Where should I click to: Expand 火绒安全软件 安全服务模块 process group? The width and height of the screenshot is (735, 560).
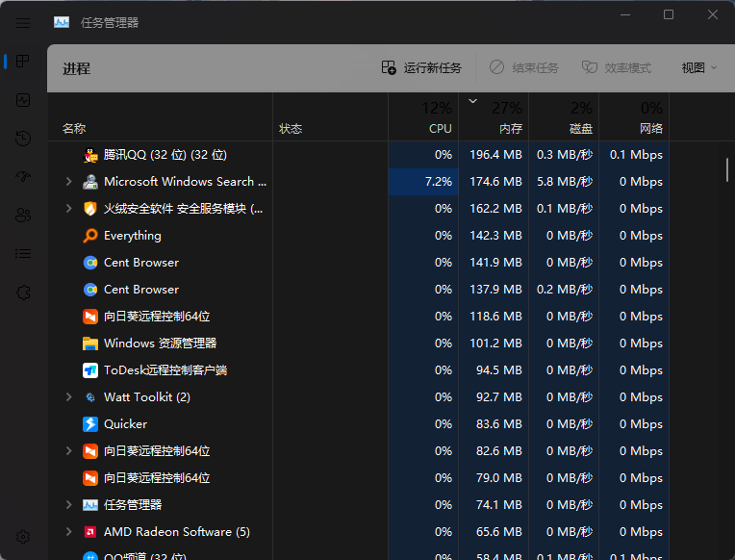click(69, 208)
